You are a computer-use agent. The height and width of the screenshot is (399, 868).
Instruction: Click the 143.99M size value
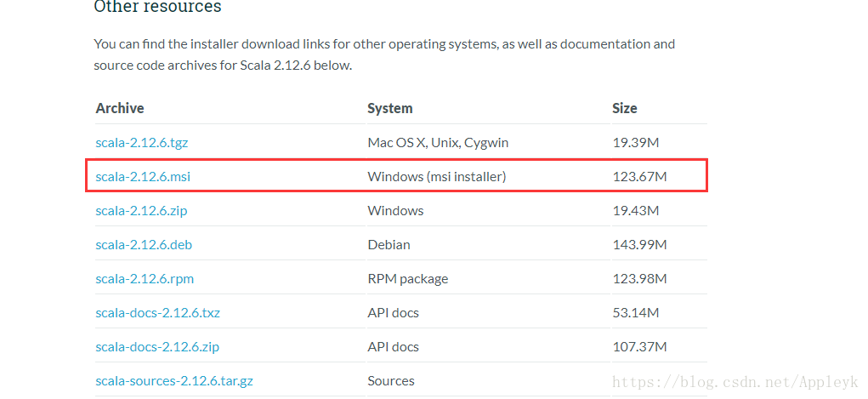(640, 245)
